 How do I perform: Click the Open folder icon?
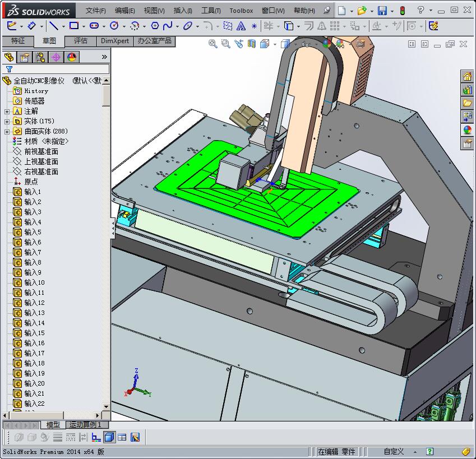(362, 11)
